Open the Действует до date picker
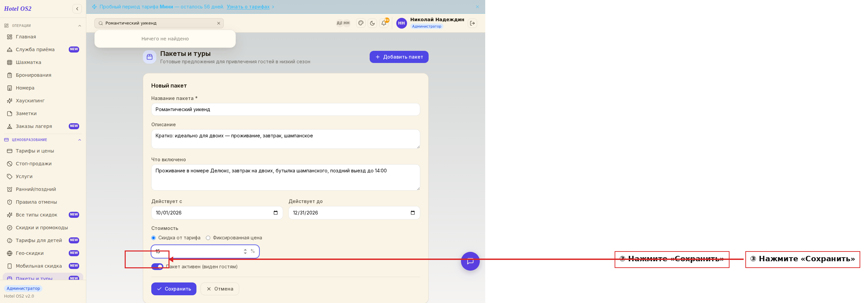This screenshot has height=303, width=868. coord(413,213)
